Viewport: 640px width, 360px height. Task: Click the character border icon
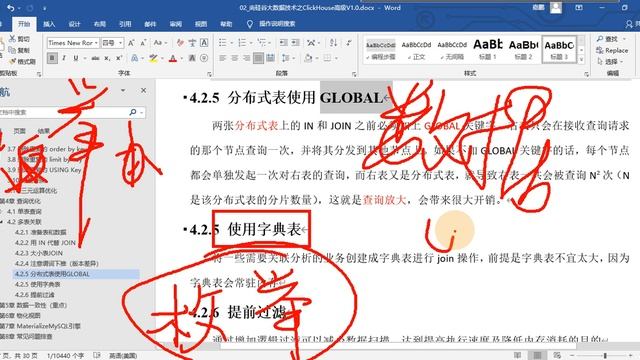(x=204, y=43)
